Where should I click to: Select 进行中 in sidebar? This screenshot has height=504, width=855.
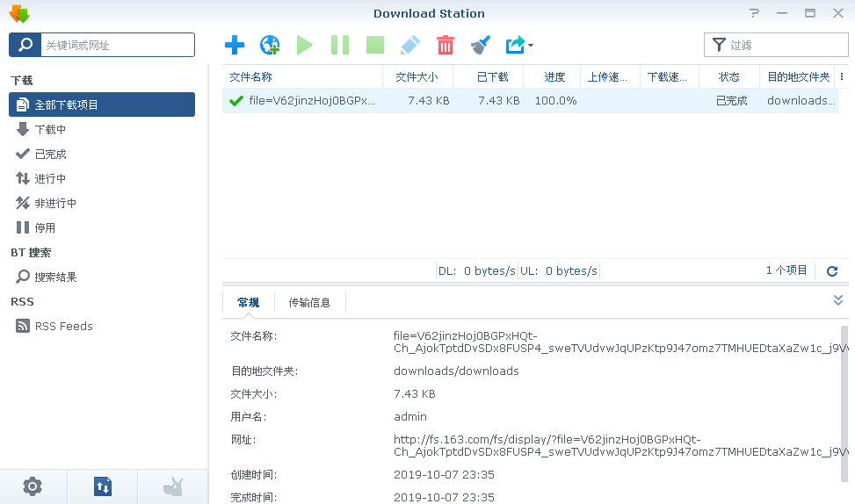coord(102,178)
